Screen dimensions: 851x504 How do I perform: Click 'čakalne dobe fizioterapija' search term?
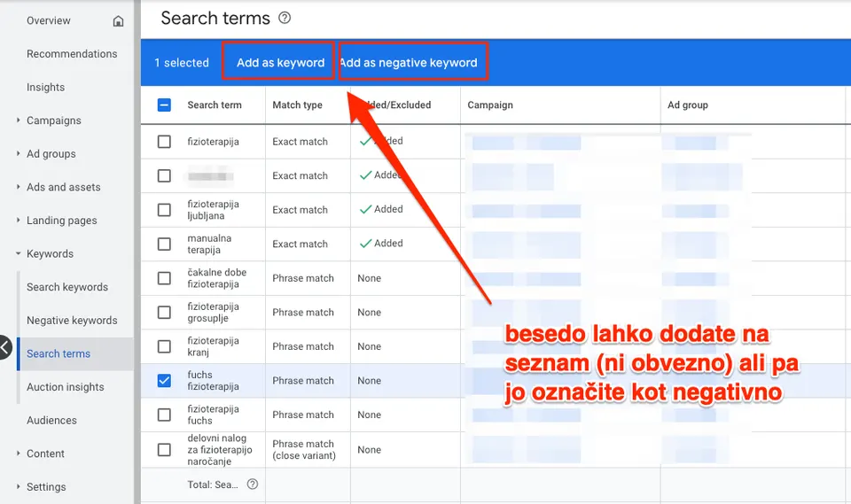[216, 278]
